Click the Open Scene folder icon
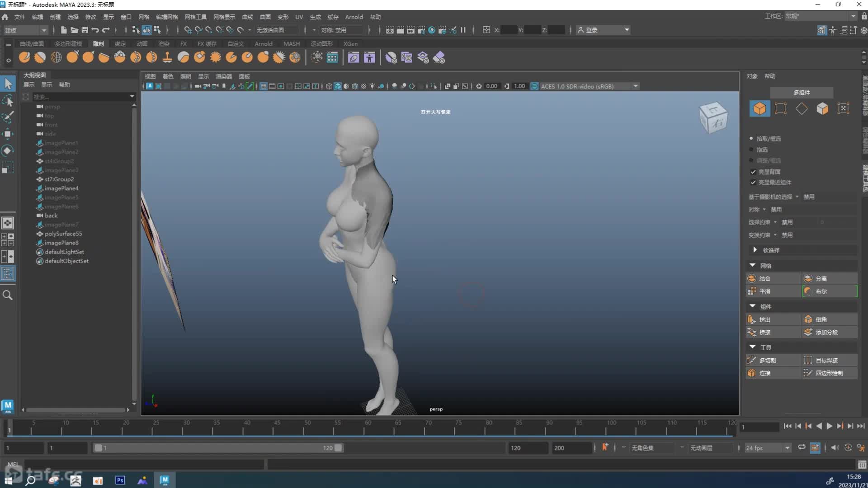868x488 pixels. 74,30
